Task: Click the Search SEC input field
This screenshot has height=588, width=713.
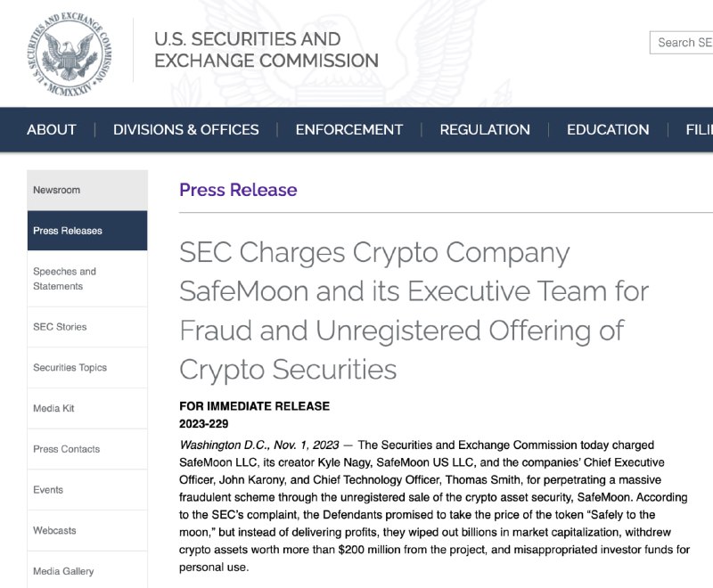Action: 681,43
